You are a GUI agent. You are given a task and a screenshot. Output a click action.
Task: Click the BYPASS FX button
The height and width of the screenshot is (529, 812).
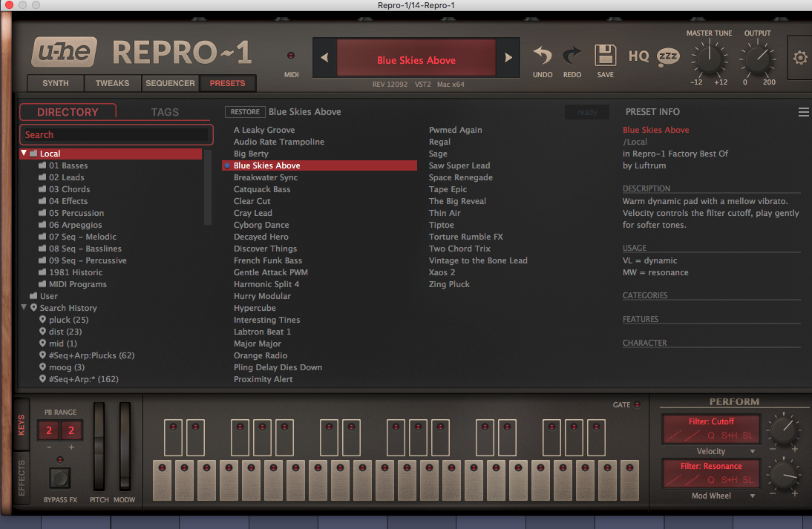point(59,478)
